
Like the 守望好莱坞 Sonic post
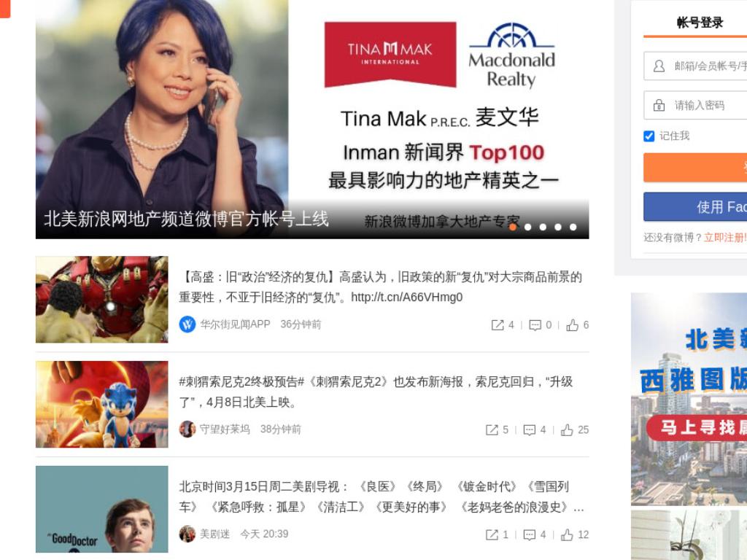coord(566,430)
